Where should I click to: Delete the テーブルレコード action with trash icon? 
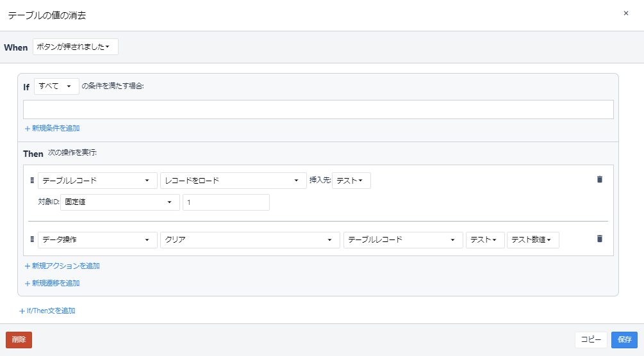(600, 179)
